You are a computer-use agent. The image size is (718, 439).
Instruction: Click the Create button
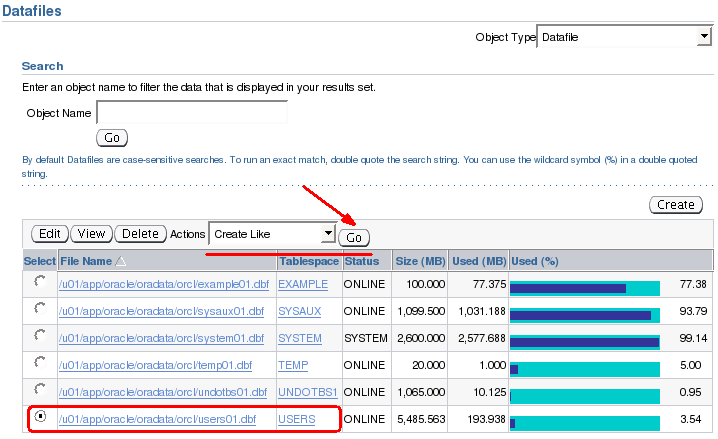click(x=676, y=205)
